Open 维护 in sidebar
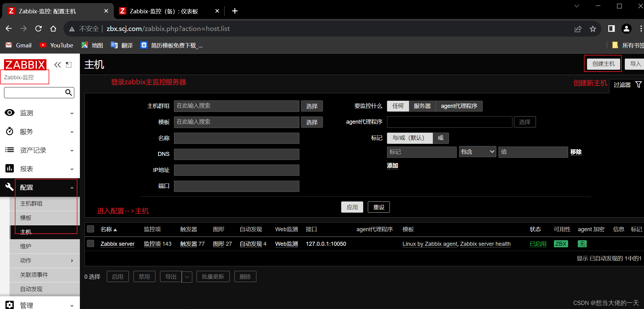 [45, 246]
